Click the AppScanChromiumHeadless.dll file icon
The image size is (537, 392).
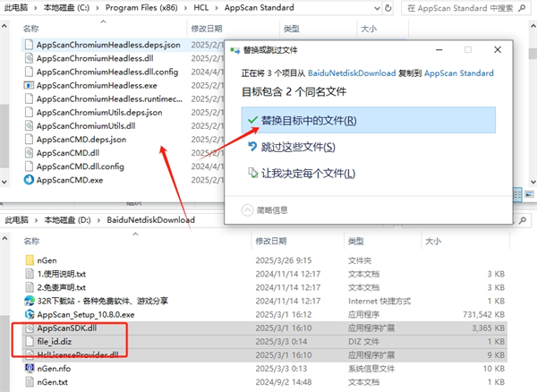pos(30,58)
